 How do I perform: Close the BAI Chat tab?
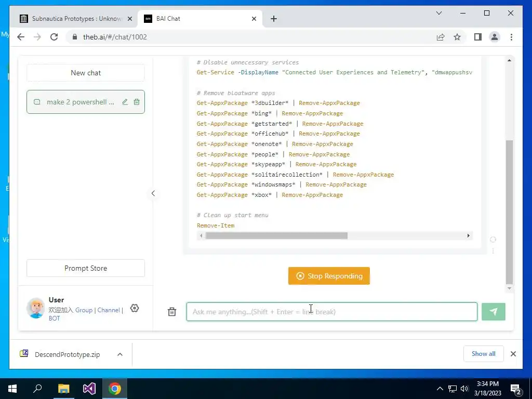[x=254, y=19]
